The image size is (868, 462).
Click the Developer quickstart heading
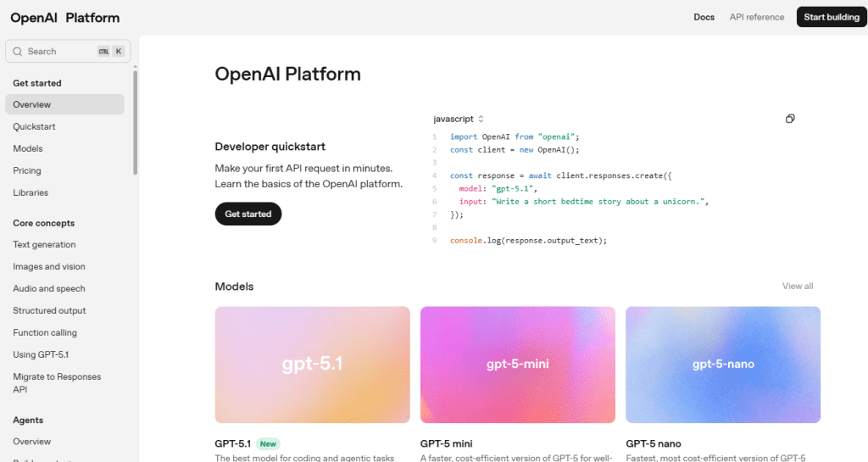pyautogui.click(x=270, y=147)
